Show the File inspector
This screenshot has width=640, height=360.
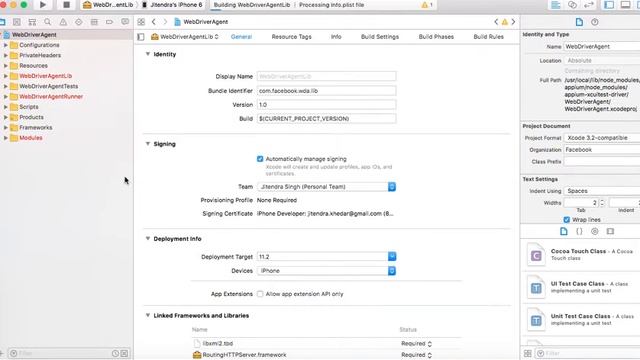click(579, 22)
